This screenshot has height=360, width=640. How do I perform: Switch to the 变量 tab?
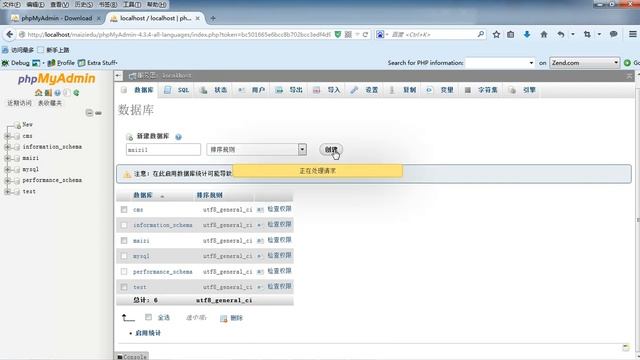pos(440,90)
